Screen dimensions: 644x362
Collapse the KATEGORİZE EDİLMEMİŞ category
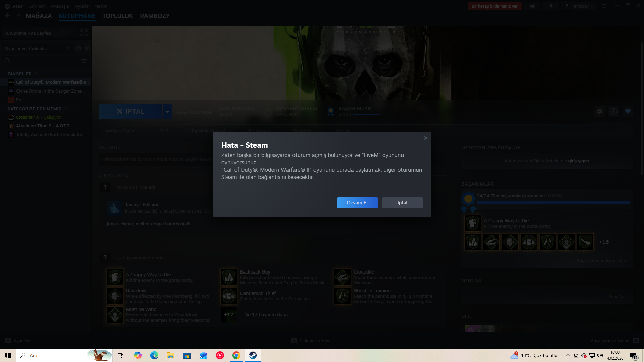(x=4, y=109)
